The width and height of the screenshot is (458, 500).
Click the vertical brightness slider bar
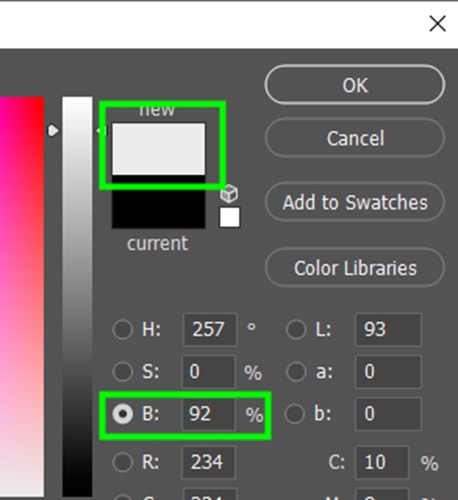pos(77,297)
